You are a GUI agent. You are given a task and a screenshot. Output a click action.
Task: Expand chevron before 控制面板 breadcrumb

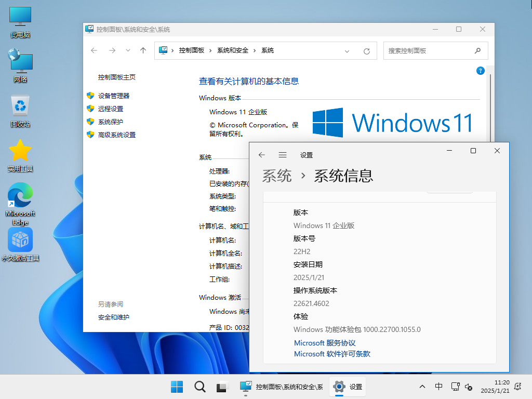point(172,50)
